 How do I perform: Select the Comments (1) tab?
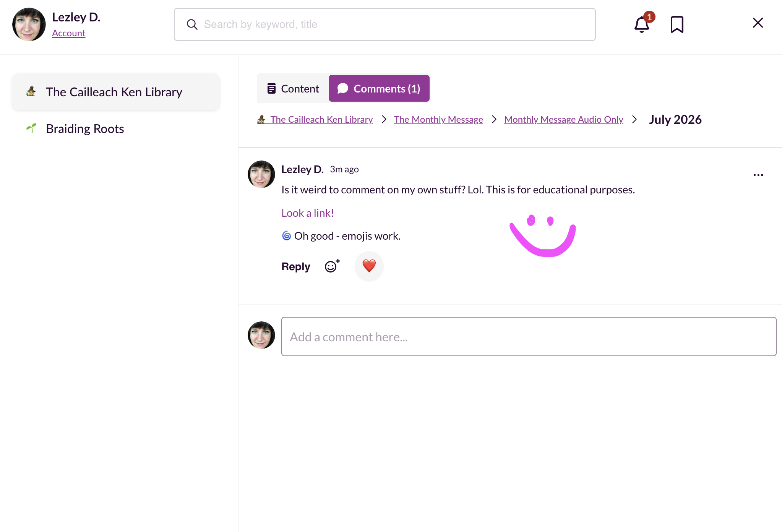pos(379,89)
